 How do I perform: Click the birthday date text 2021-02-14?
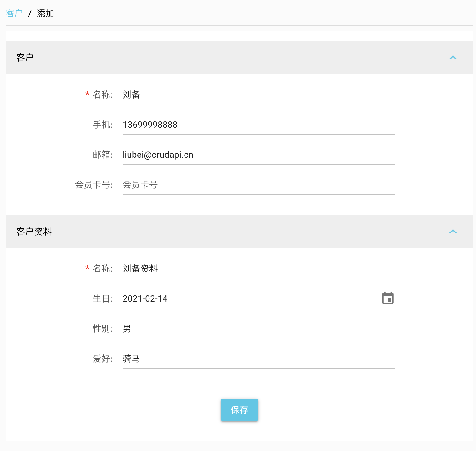tap(145, 298)
